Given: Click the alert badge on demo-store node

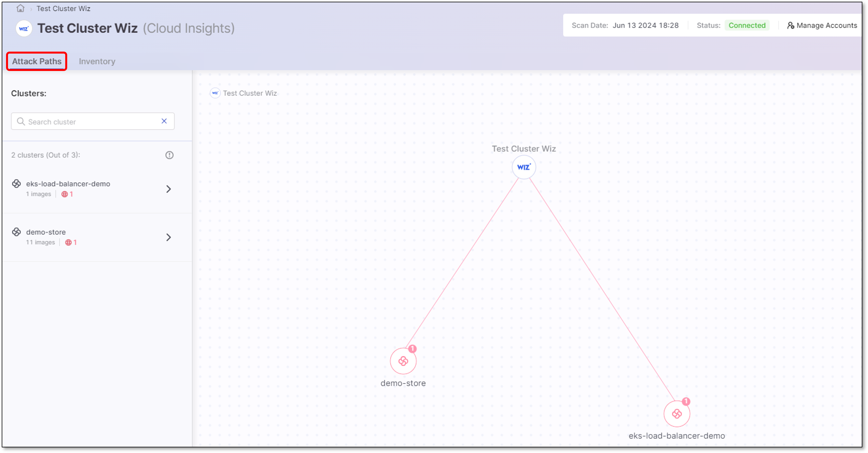Looking at the screenshot, I should (413, 349).
